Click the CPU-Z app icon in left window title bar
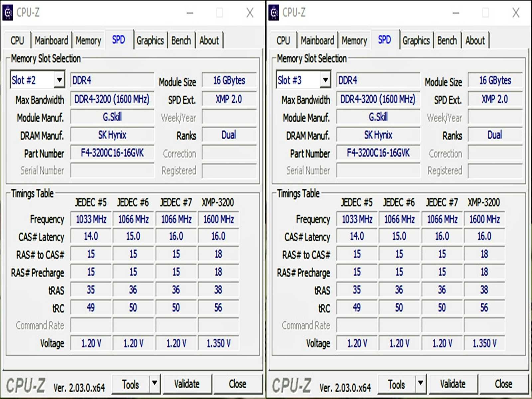The height and width of the screenshot is (399, 532). (x=8, y=13)
